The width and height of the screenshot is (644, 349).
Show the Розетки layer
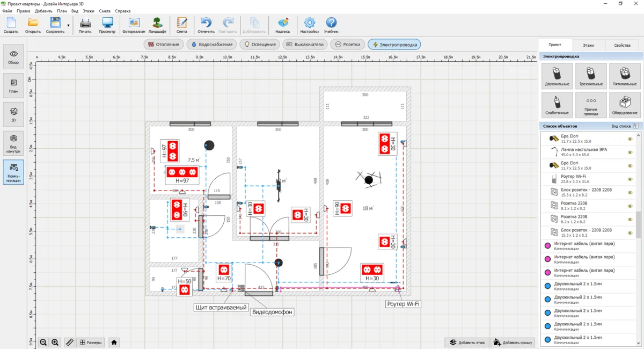pyautogui.click(x=348, y=45)
